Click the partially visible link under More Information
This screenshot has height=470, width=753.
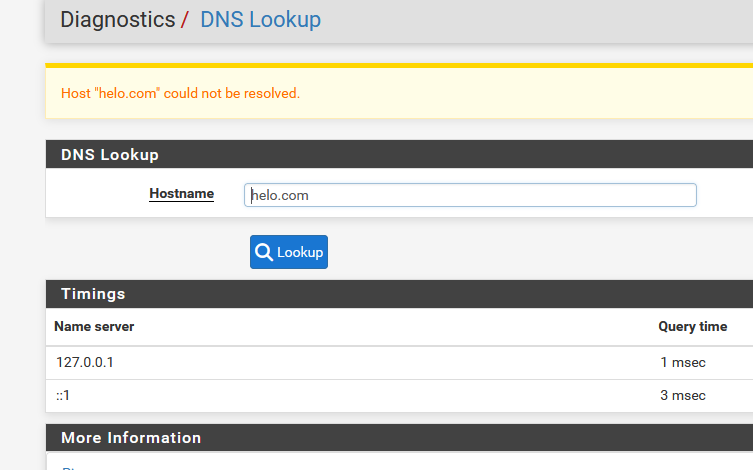(x=69, y=467)
